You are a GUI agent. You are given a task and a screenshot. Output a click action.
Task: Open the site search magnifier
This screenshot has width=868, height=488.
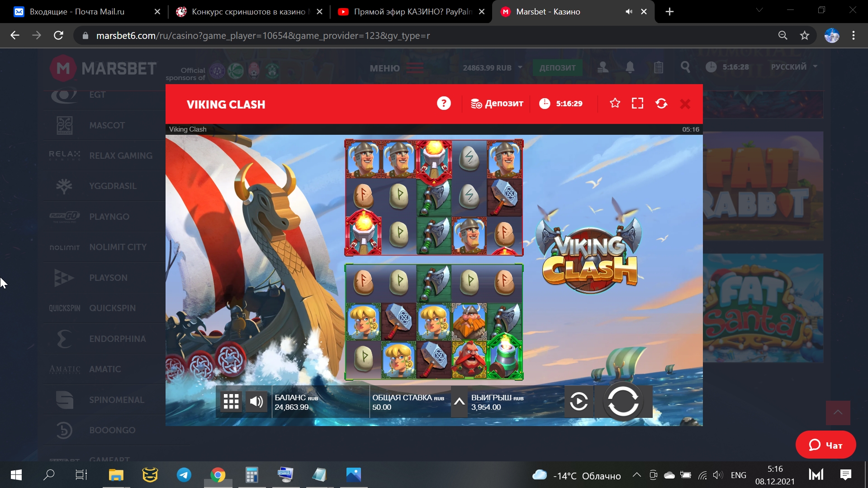tap(685, 67)
